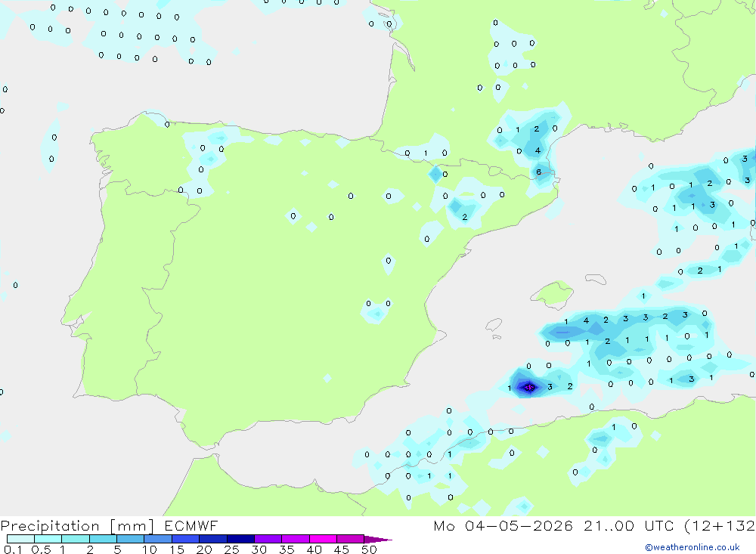
Task: Click the 45–50 mm legend color box
Action: 350,539
